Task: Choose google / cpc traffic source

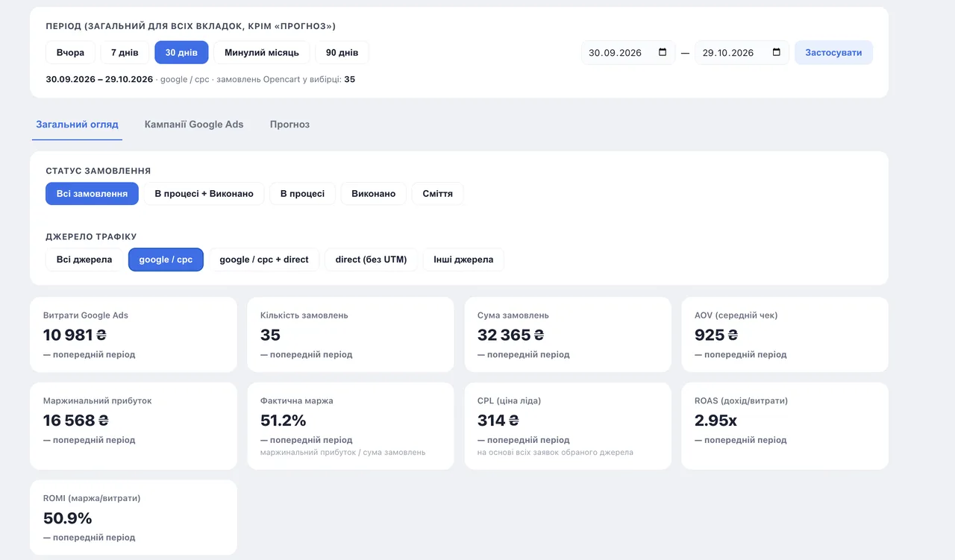Action: click(x=166, y=259)
